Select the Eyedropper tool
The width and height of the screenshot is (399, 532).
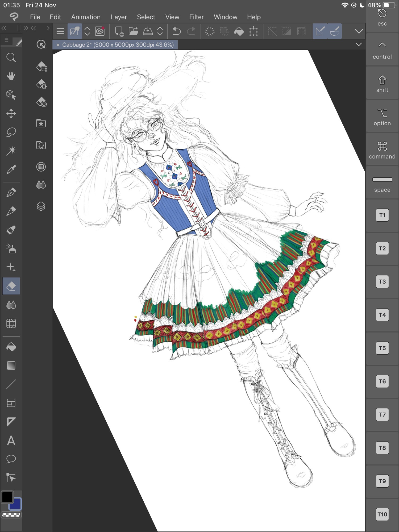click(11, 169)
